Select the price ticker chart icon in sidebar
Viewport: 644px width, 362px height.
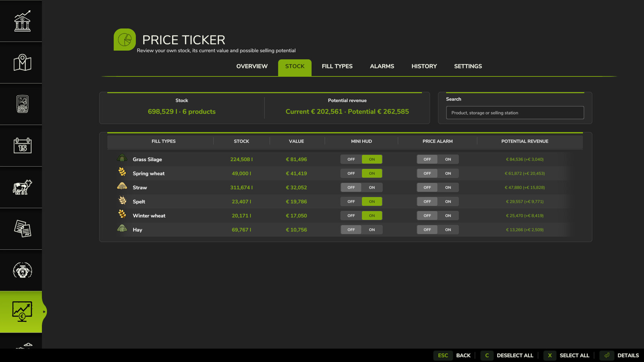22,312
